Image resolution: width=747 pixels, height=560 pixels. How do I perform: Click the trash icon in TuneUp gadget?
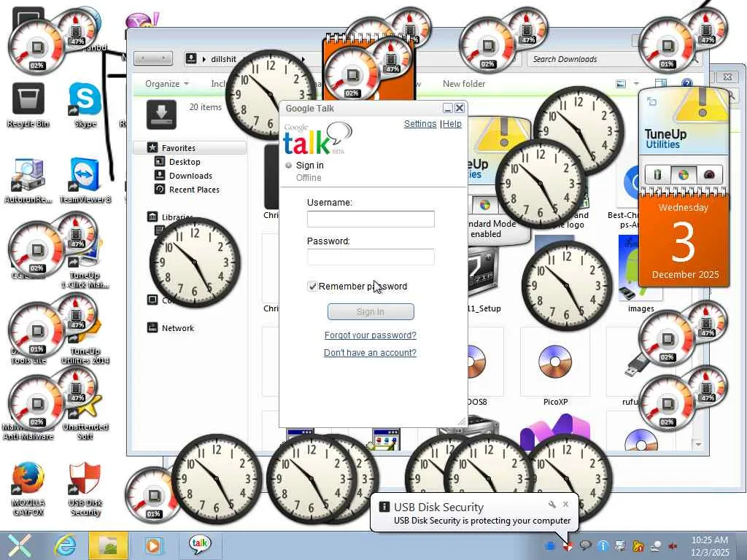point(658,175)
